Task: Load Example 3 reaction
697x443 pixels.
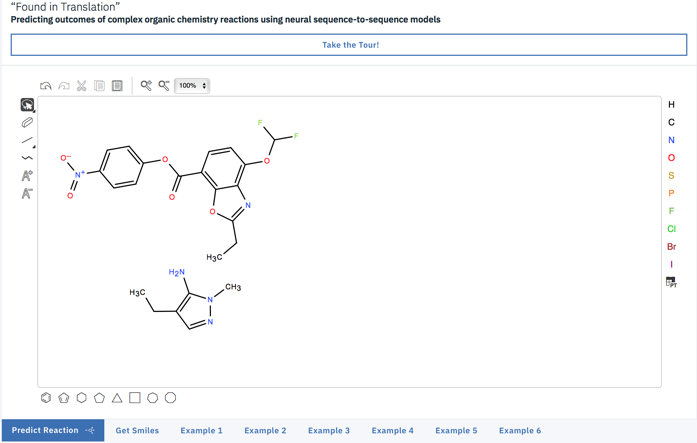Action: (328, 430)
